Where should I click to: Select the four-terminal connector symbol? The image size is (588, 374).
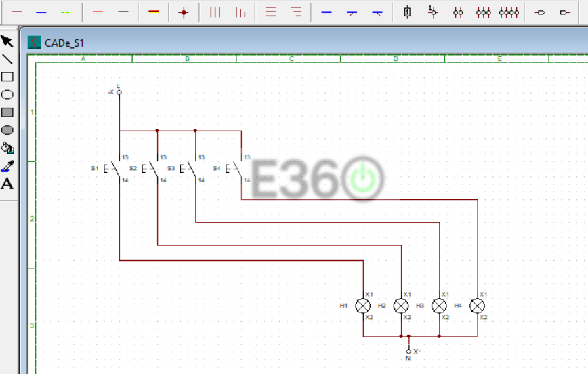coord(509,12)
